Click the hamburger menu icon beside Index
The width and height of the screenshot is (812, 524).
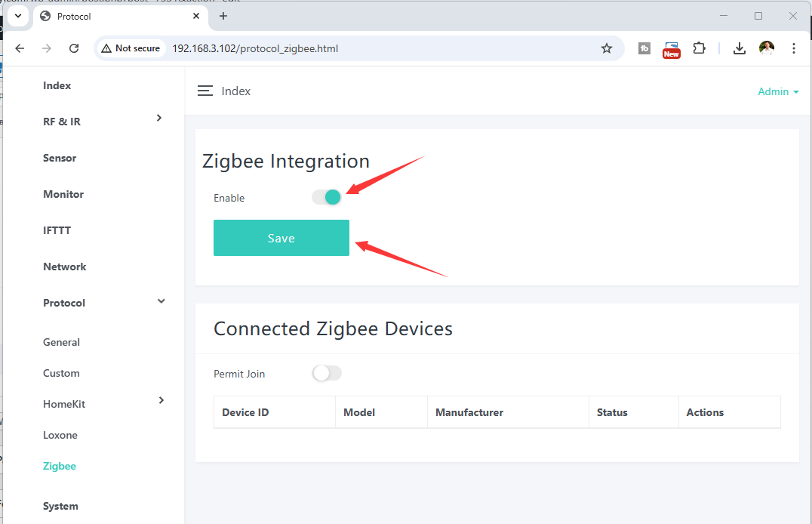[x=205, y=91]
